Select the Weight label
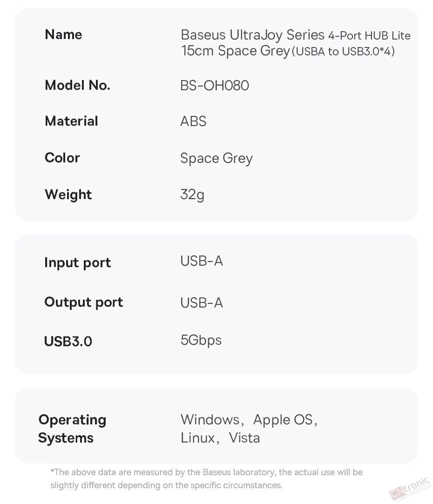Image resolution: width=433 pixels, height=504 pixels. (68, 195)
